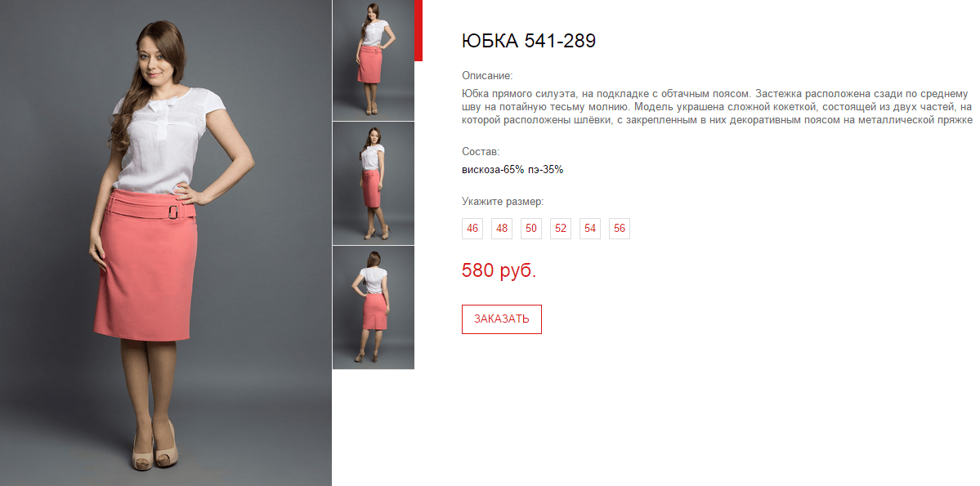Click the belt buckle in the large photo
The height and width of the screenshot is (486, 980).
tap(172, 212)
